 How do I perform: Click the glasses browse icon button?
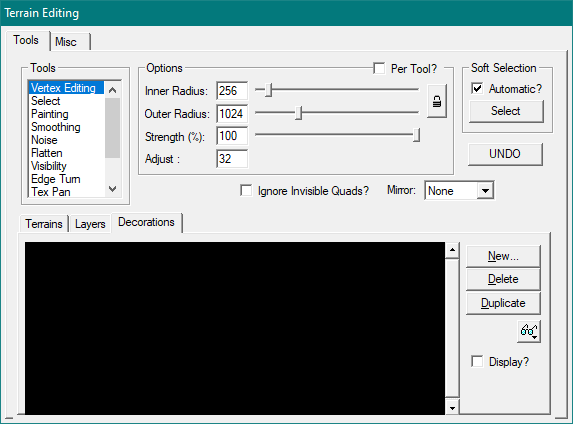click(x=529, y=331)
